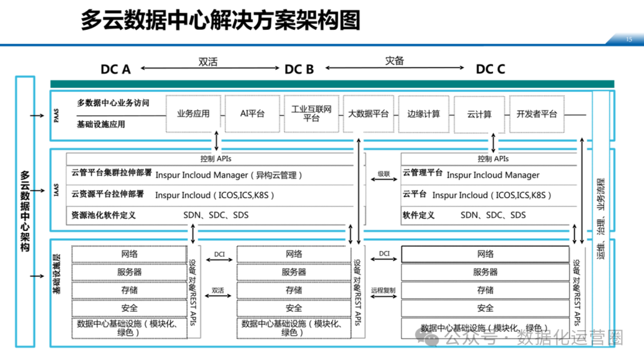The height and width of the screenshot is (363, 644).
Task: Select the 网络 box in DC A column
Action: [129, 254]
